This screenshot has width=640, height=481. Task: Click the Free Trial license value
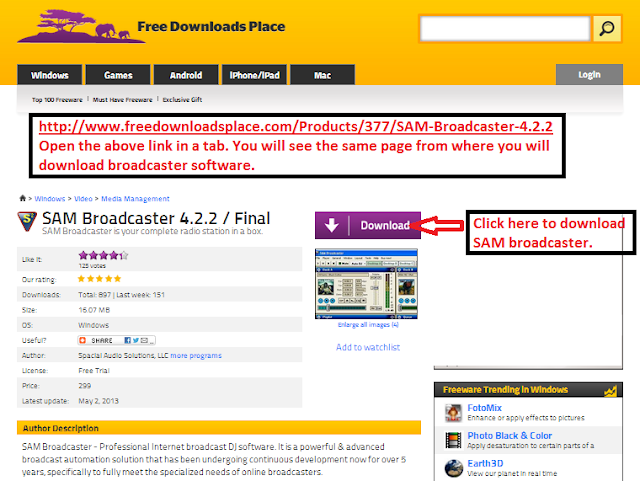[x=94, y=371]
